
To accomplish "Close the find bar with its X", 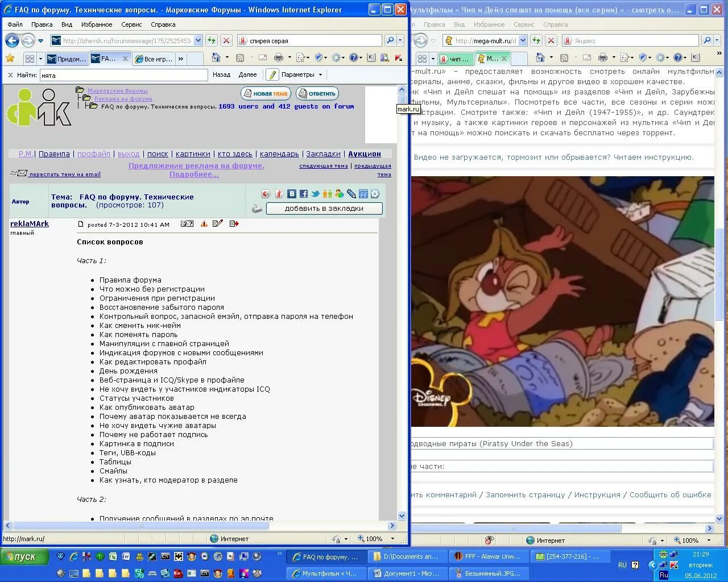I will [x=10, y=74].
